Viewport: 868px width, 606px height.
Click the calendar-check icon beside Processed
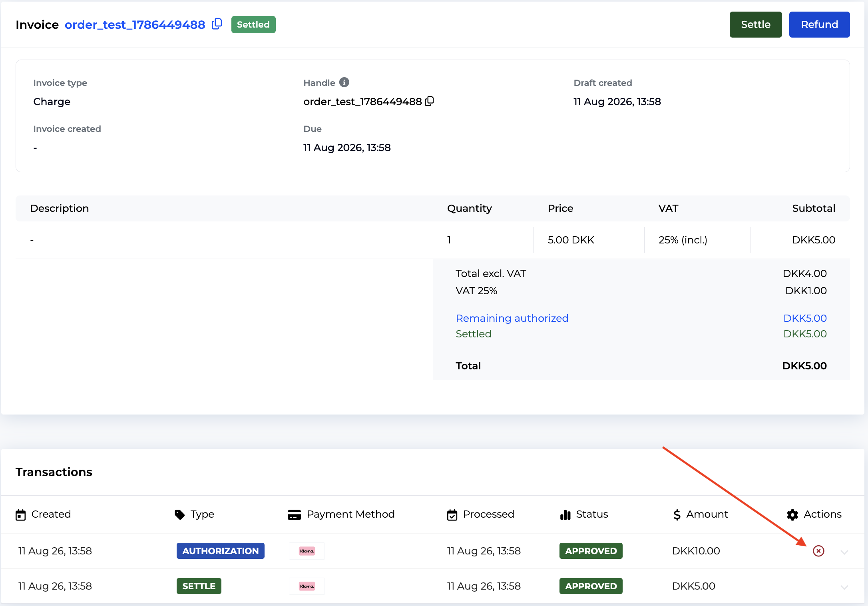click(452, 515)
